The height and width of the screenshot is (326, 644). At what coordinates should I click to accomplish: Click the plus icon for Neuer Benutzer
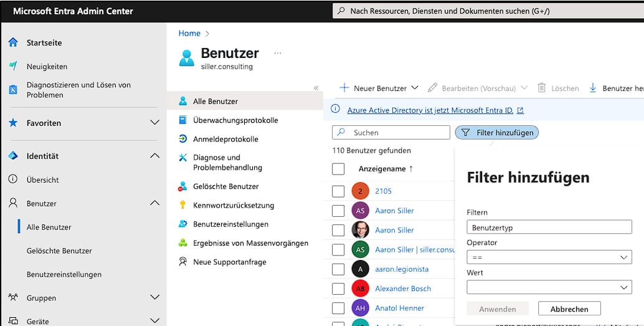(x=344, y=87)
